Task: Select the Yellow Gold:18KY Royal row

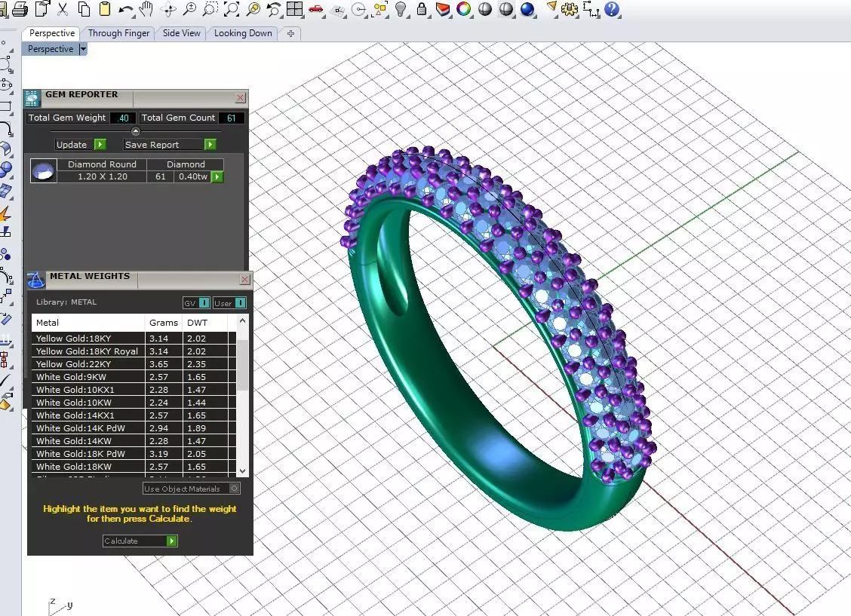Action: (x=134, y=351)
